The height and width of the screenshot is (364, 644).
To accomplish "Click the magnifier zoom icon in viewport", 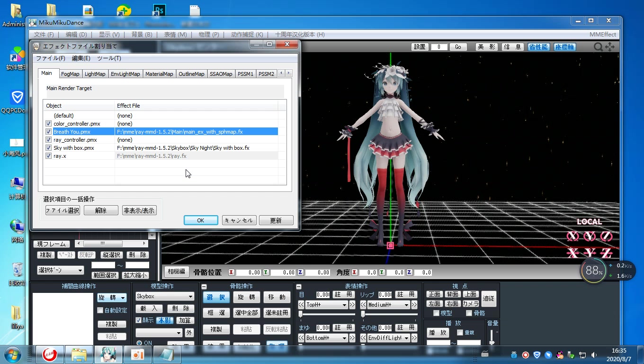I will tap(599, 46).
